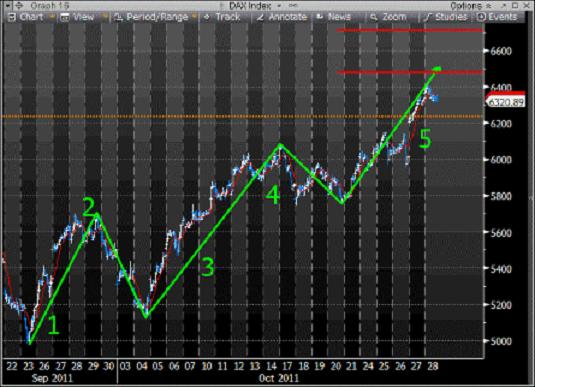The width and height of the screenshot is (580, 387).
Task: Click the Events circle icon
Action: click(481, 17)
